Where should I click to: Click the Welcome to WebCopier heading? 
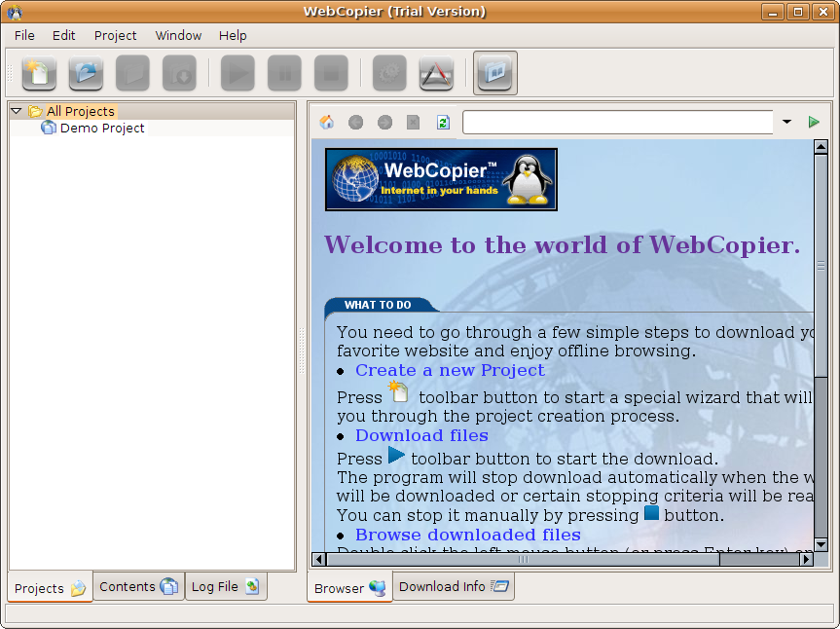pyautogui.click(x=562, y=244)
